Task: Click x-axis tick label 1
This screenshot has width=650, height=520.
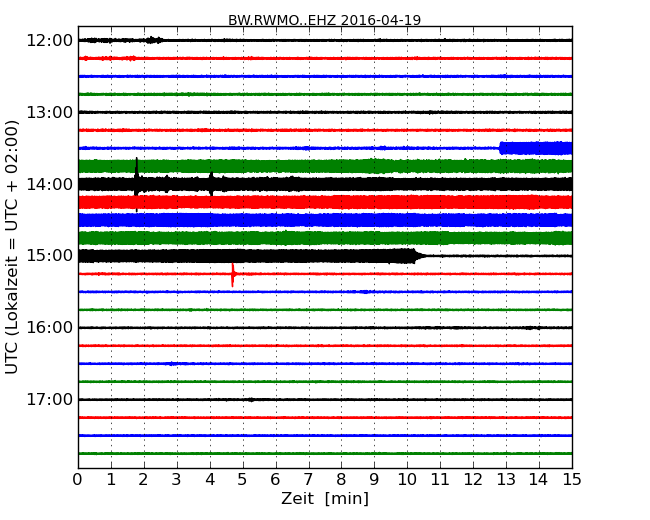Action: 111,480
